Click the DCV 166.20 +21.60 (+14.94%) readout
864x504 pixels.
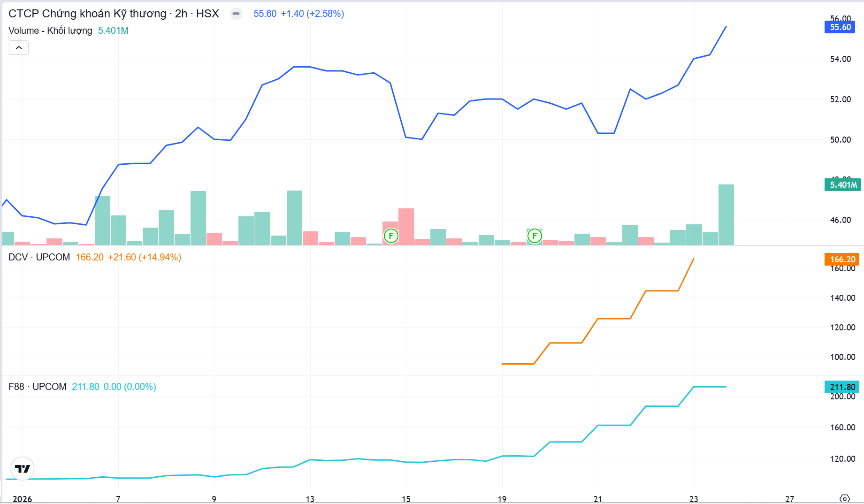[x=129, y=257]
